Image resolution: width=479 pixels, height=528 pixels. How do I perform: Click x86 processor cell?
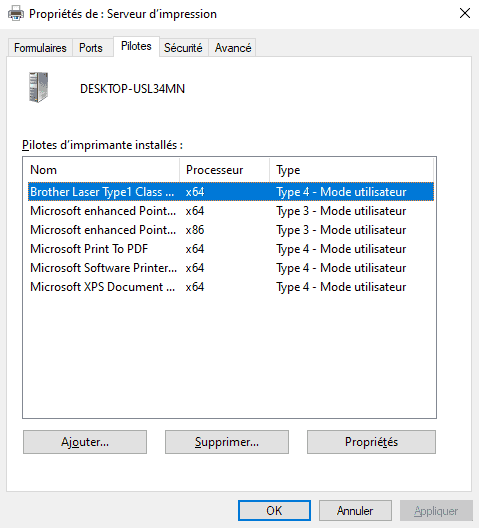pos(195,230)
